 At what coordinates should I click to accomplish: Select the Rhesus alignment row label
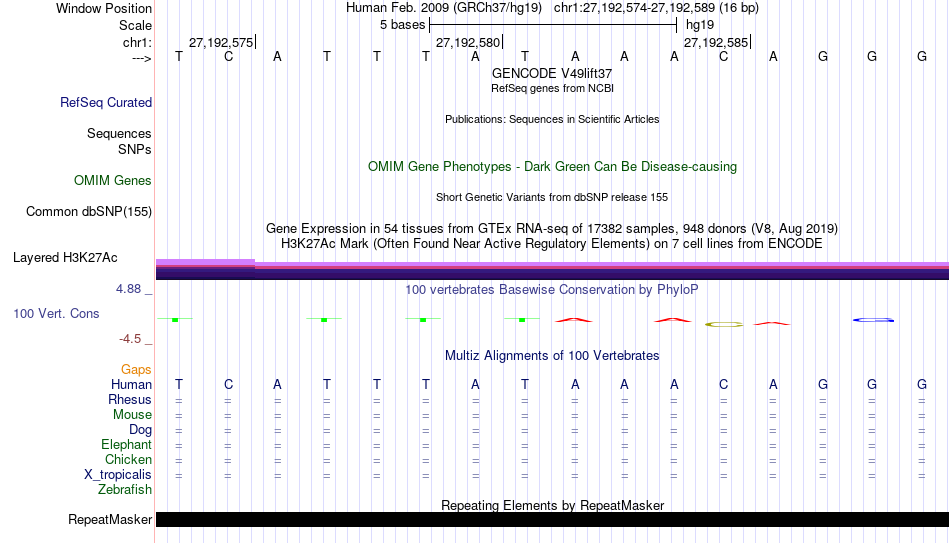point(130,399)
